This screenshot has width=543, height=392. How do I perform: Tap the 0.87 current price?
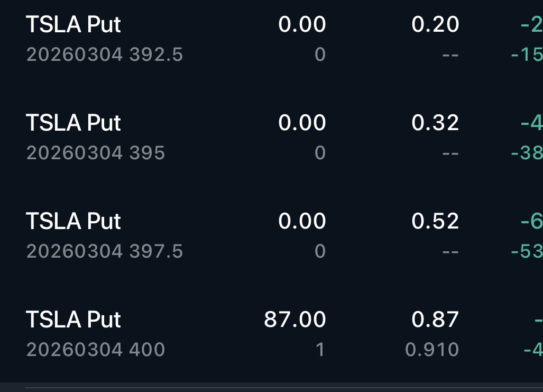pyautogui.click(x=435, y=319)
